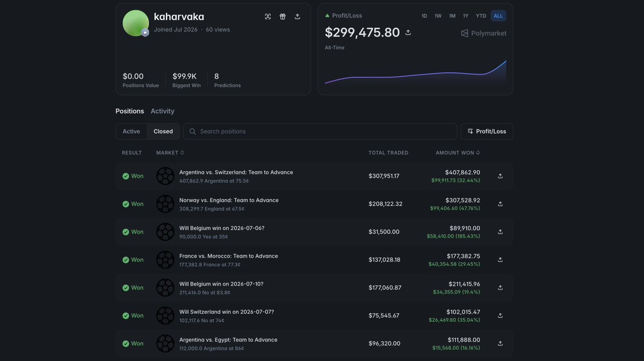Open Will Switzerland win on 2026-07-07? market
This screenshot has width=644, height=361.
tap(226, 312)
